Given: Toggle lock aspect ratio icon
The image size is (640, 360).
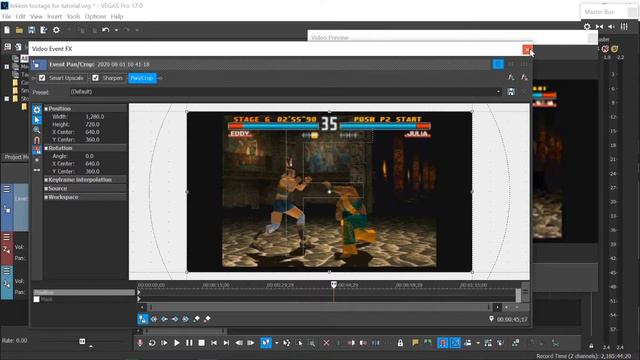Looking at the screenshot, I should point(37,150).
